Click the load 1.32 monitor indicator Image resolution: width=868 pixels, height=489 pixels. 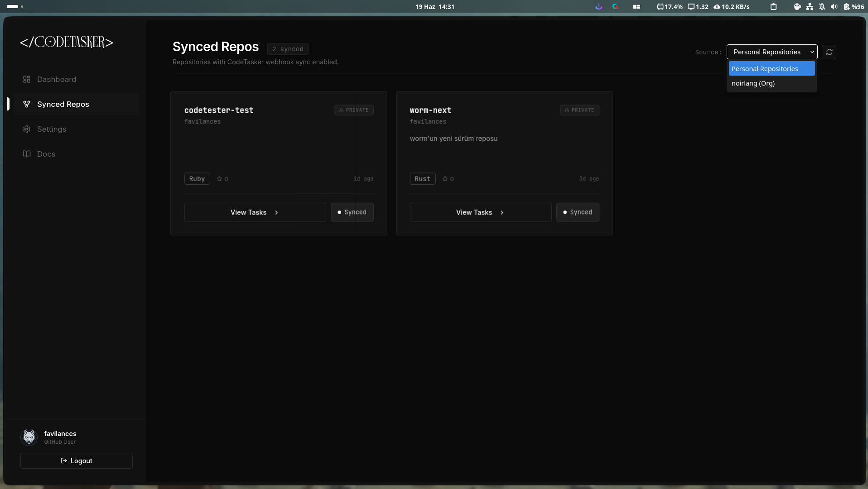[x=698, y=7]
